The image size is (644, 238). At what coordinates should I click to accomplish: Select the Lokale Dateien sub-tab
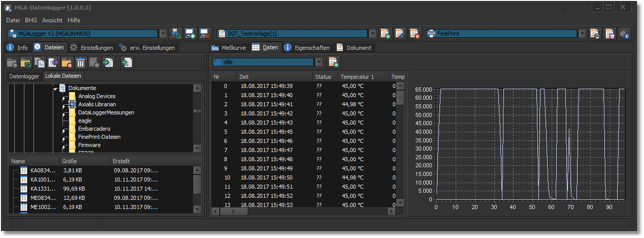click(x=62, y=76)
